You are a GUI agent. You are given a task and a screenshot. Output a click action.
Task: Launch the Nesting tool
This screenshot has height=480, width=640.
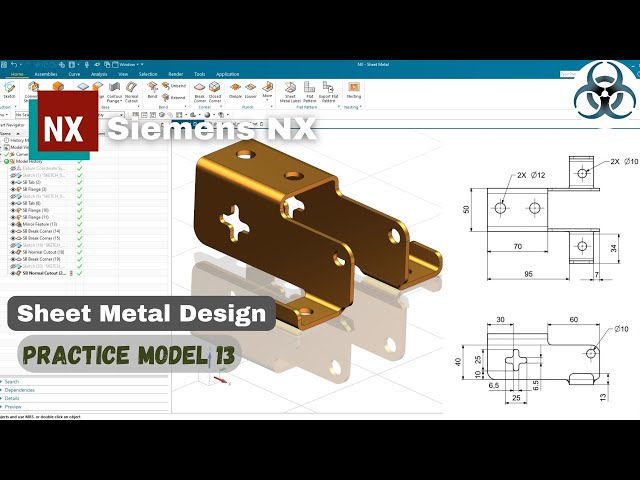(354, 90)
